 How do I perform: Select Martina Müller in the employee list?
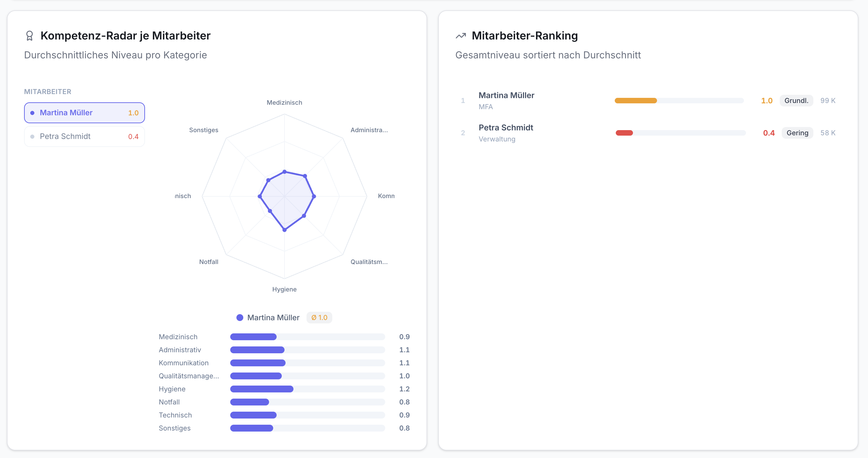pyautogui.click(x=85, y=113)
